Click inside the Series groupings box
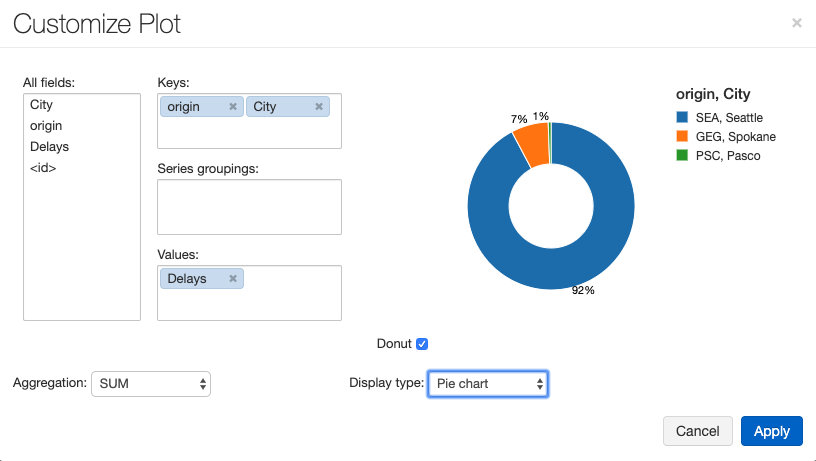 tap(249, 207)
